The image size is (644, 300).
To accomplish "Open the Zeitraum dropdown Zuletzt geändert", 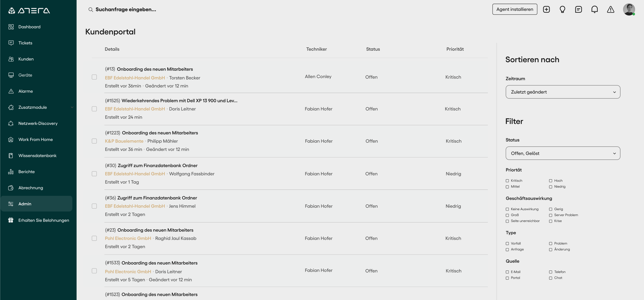I will point(563,92).
